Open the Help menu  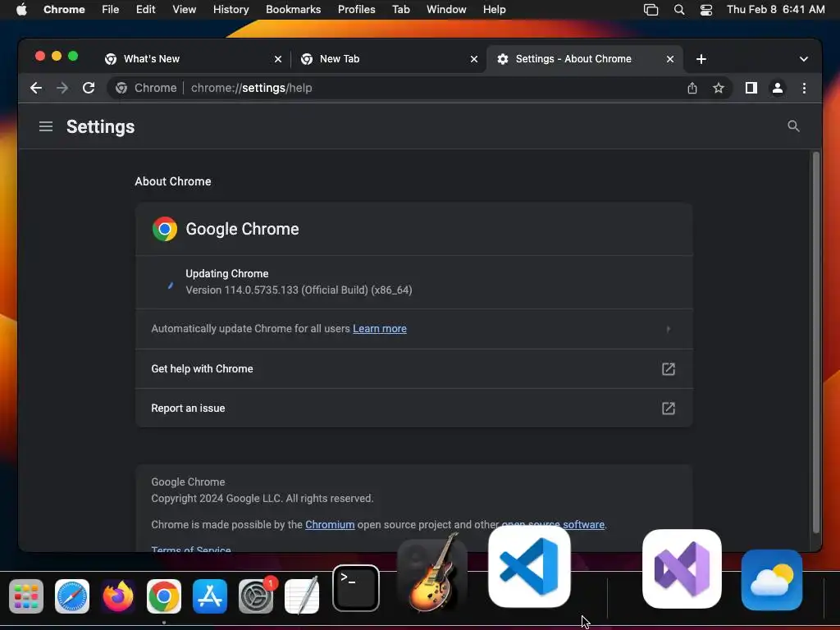pyautogui.click(x=494, y=10)
